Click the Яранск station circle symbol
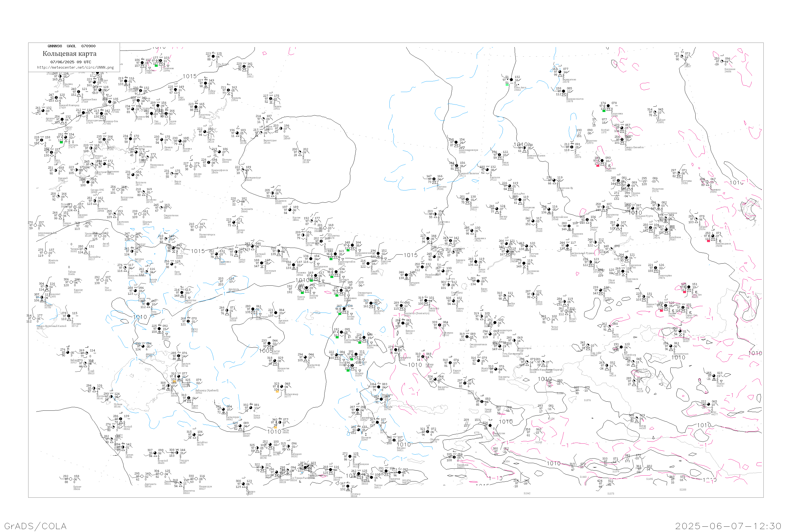798x532 pixels. click(x=109, y=102)
